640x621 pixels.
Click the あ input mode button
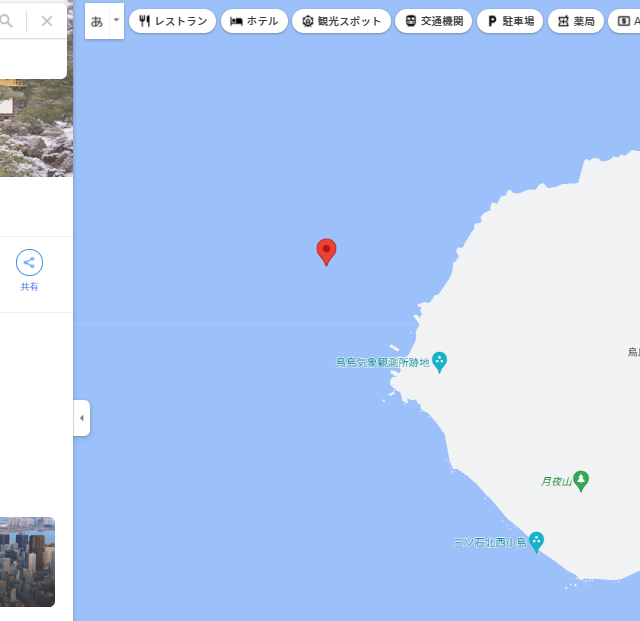(x=97, y=21)
